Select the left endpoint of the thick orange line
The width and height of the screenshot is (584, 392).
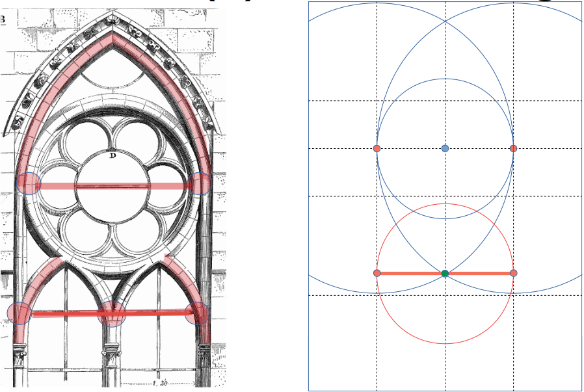(377, 273)
